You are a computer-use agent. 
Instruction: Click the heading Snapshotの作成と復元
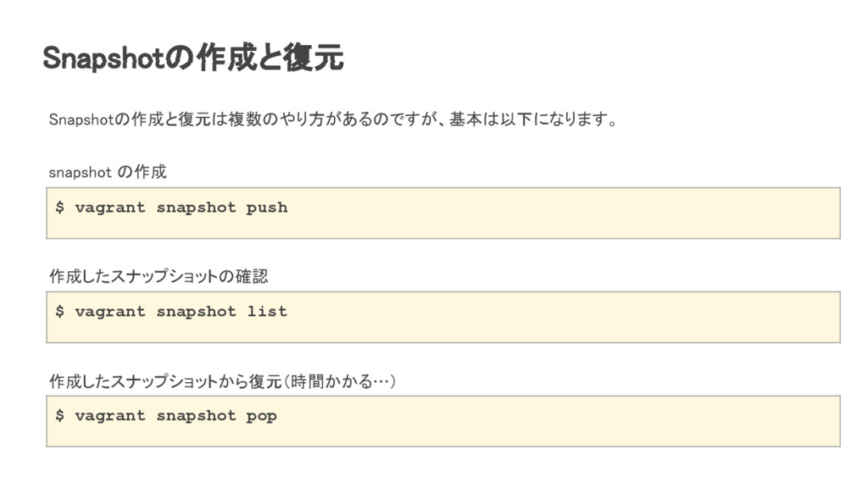point(193,58)
